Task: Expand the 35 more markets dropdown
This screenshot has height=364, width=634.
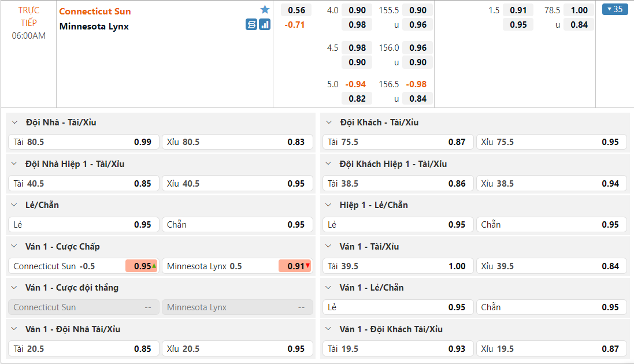Action: pos(614,9)
